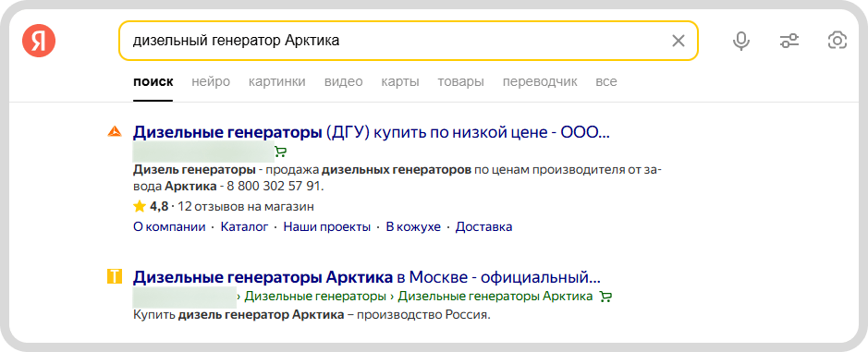Switch to the нейро tab
Image resolution: width=868 pixels, height=352 pixels.
(211, 82)
